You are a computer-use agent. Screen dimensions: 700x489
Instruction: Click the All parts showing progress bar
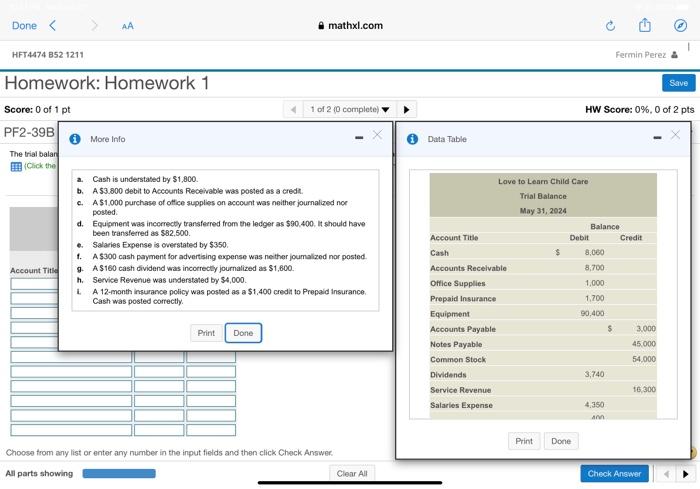pyautogui.click(x=119, y=473)
